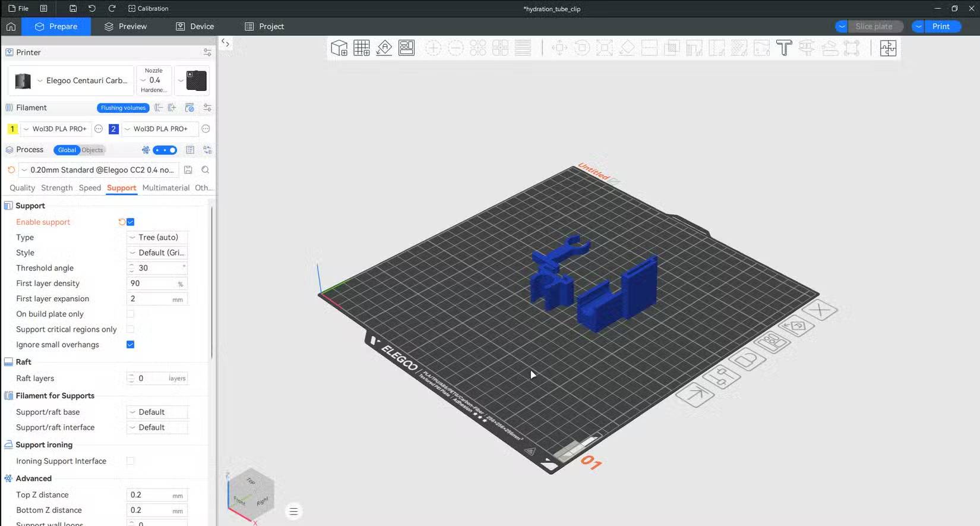980x526 pixels.
Task: Enable the On build plate only checkbox
Action: (x=131, y=314)
